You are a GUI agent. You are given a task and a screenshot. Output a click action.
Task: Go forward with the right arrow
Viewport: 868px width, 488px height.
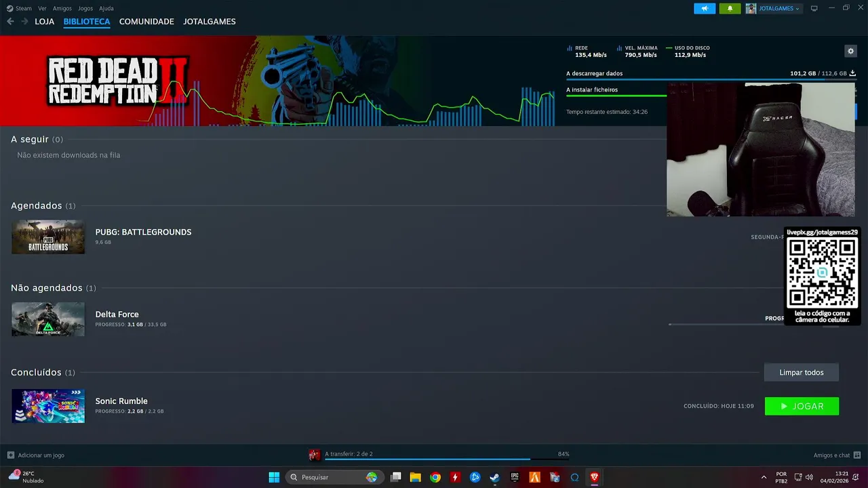[24, 22]
